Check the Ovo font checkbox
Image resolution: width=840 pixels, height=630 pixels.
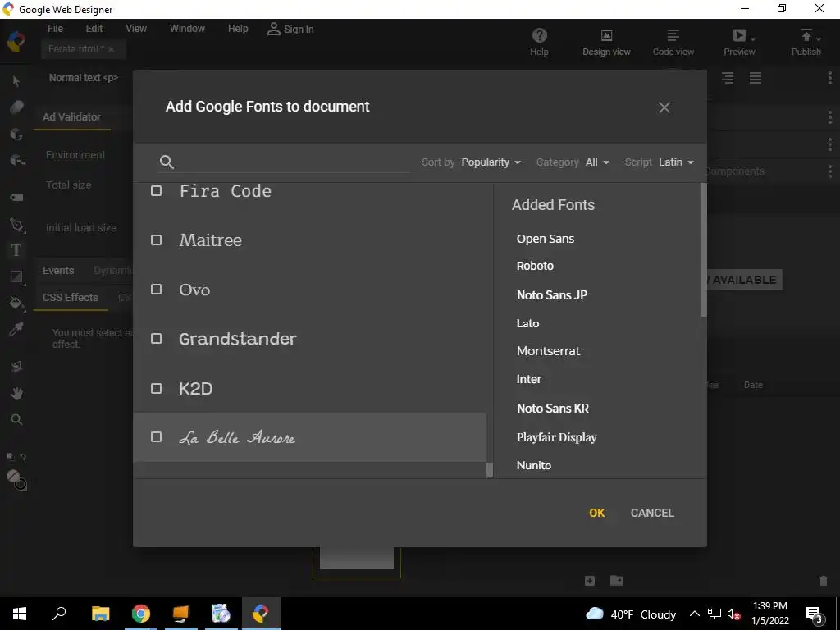[x=156, y=290]
